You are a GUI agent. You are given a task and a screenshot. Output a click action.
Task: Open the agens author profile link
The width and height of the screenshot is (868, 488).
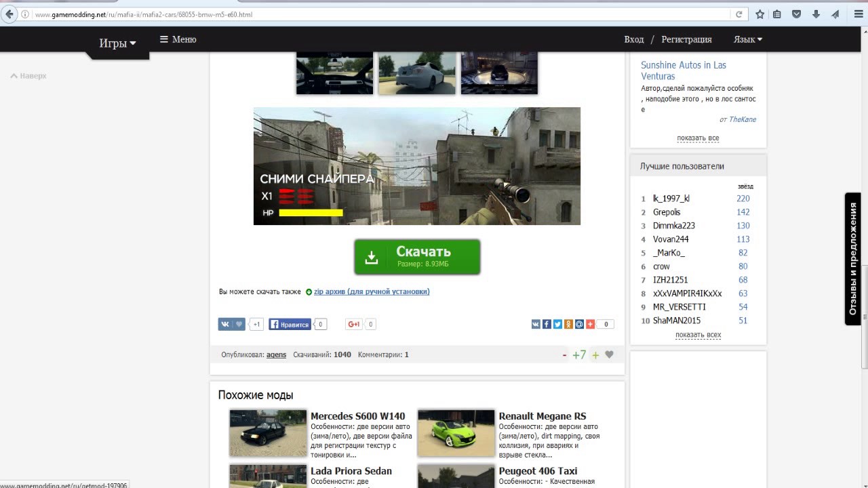[x=276, y=354]
